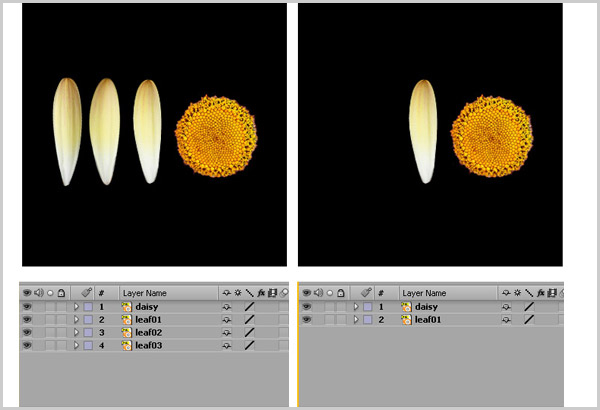Click the fx Effects header icon in four-layer timeline

click(x=261, y=293)
